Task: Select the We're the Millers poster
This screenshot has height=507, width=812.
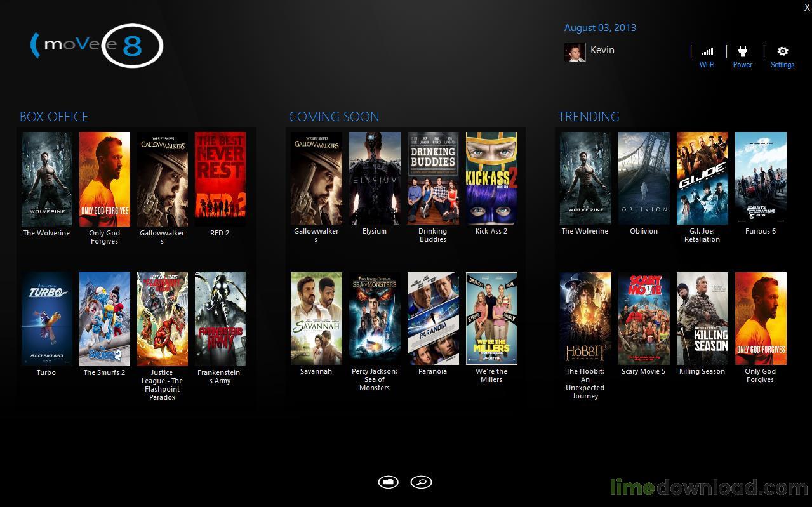Action: click(491, 319)
